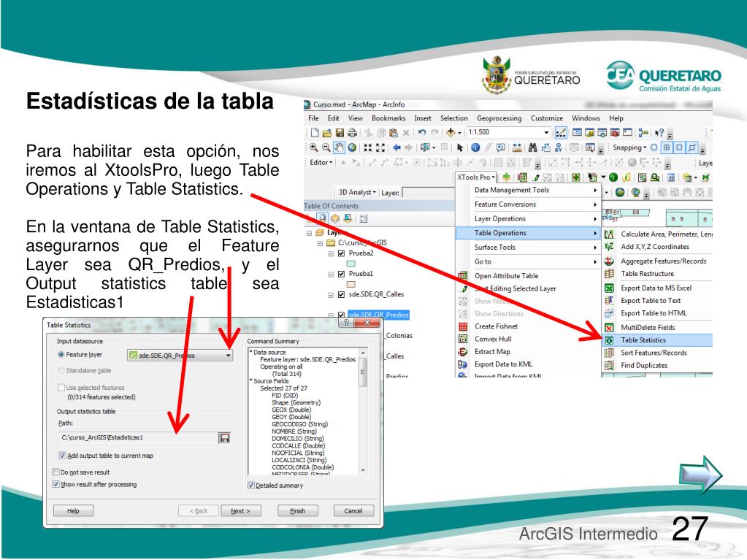Screen dimensions: 747x560
Task: Click the Undo arrow icon
Action: click(421, 132)
